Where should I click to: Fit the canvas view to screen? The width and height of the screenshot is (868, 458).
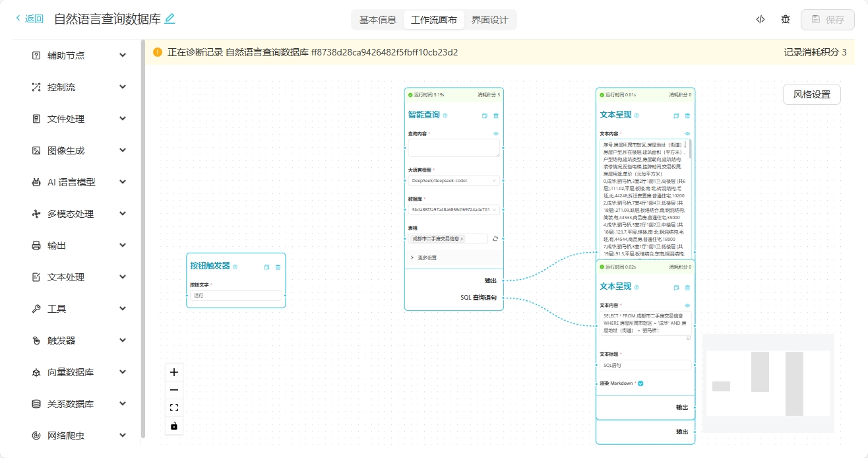pyautogui.click(x=174, y=408)
